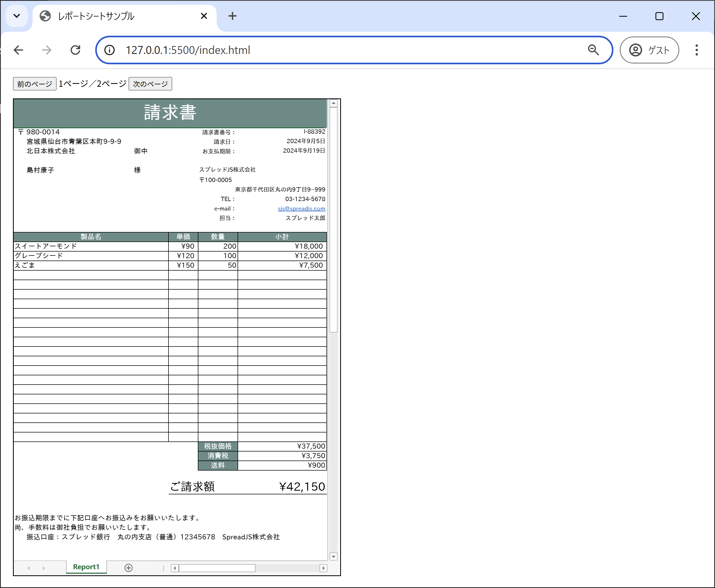The height and width of the screenshot is (588, 715).
Task: Switch to the Report1 sheet tab
Action: click(x=86, y=567)
